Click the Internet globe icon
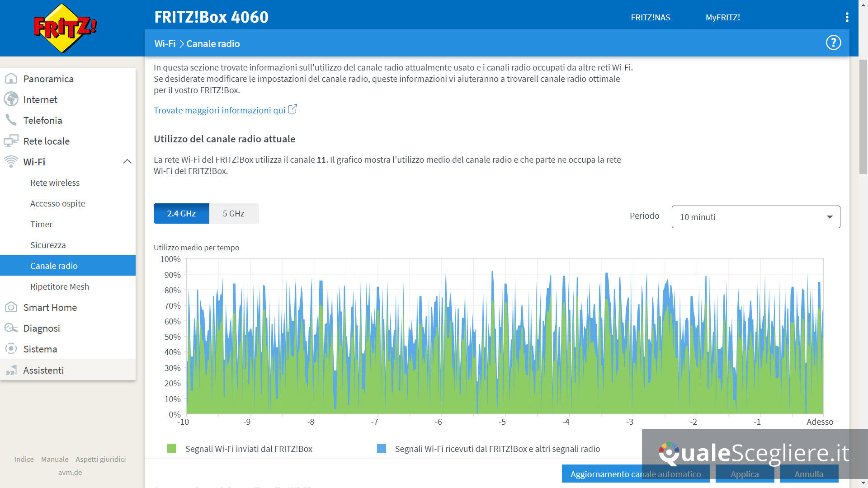 point(11,99)
